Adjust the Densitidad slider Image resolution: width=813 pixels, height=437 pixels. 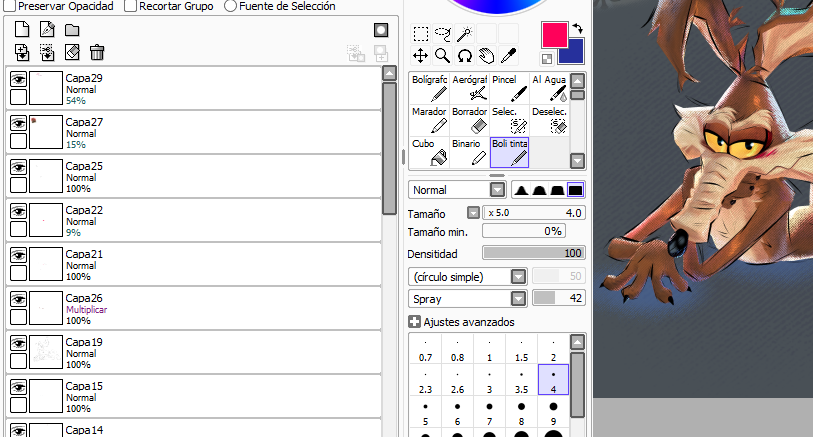[x=534, y=252]
